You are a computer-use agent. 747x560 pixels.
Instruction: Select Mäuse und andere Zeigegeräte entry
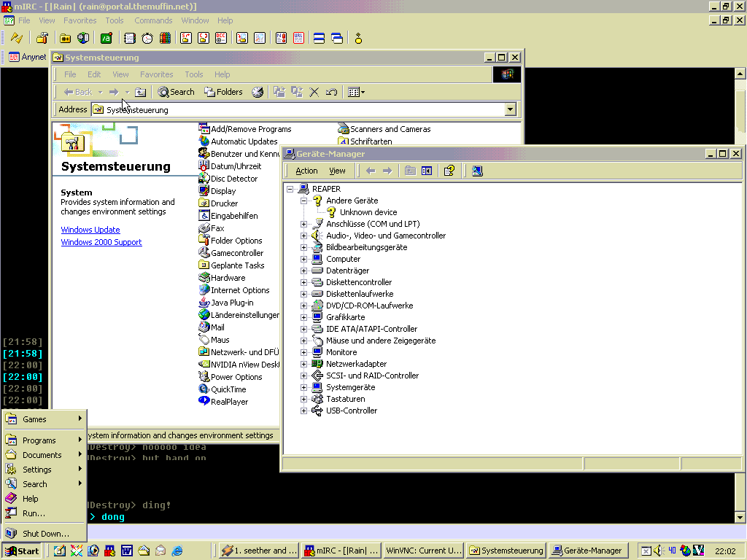[381, 341]
